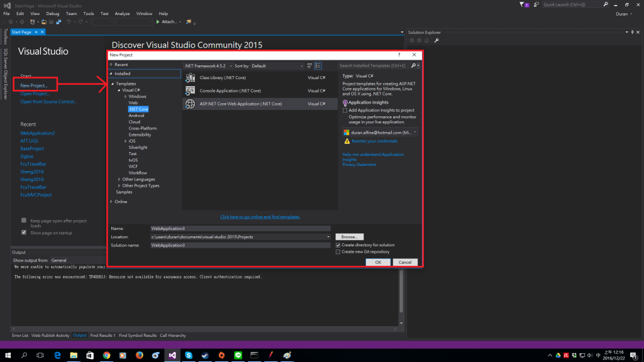Viewport: 644px width, 362px height.
Task: Uncheck Create directory for solution
Action: pyautogui.click(x=338, y=245)
